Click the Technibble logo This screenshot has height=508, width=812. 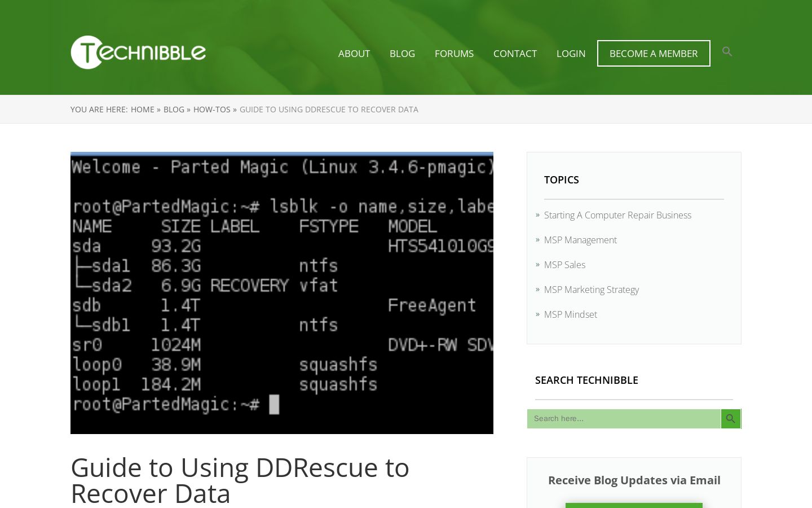point(138,52)
